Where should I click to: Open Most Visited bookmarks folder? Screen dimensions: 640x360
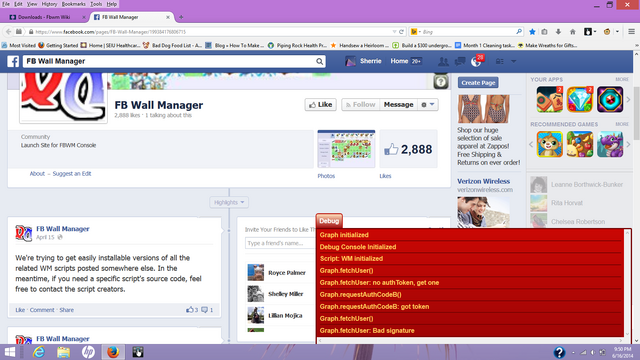(x=19, y=45)
